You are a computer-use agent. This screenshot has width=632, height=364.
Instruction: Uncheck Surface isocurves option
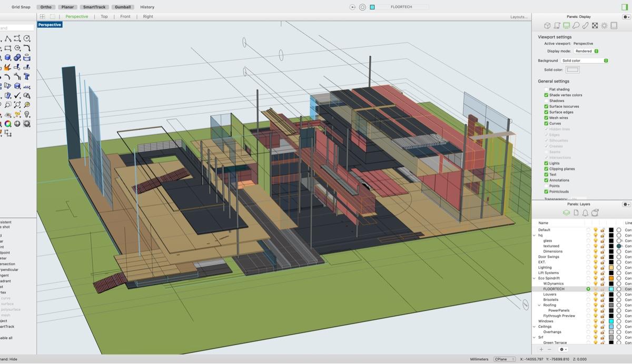pos(546,106)
